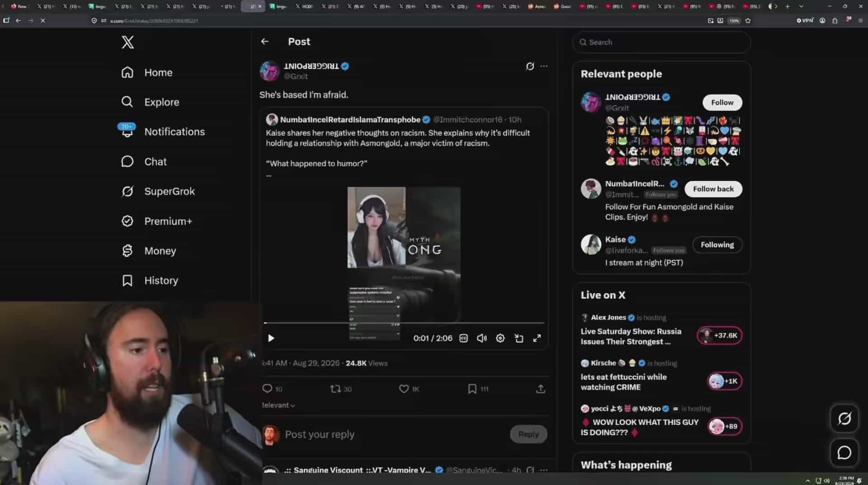Viewport: 868px width, 485px height.
Task: Open the @Grxit profile avatar on the post
Action: click(x=269, y=71)
